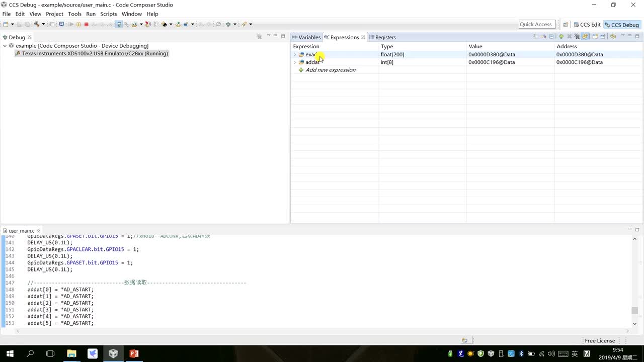Click Remove All Expressions double-X icon
644x362 pixels.
(x=577, y=36)
